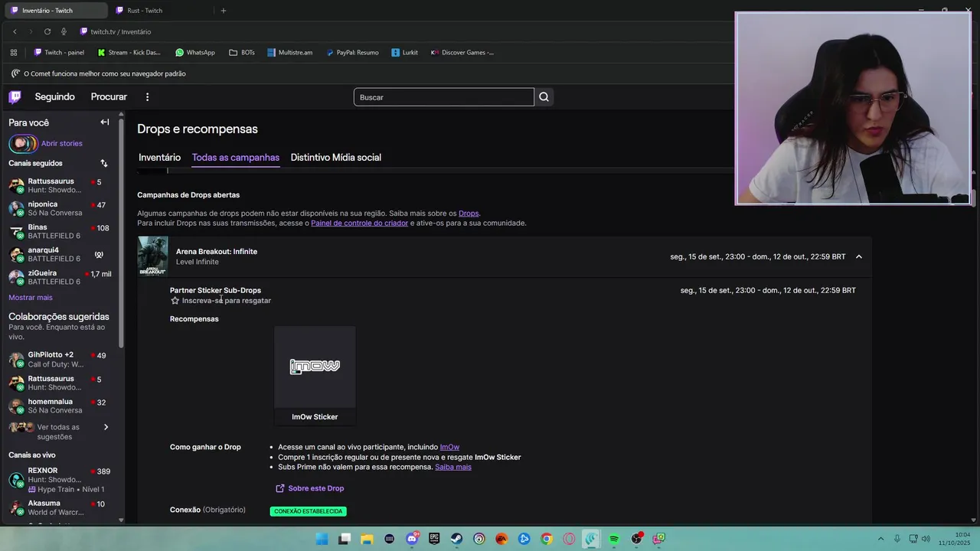The height and width of the screenshot is (551, 980).
Task: Click the browser reload icon
Action: 47,31
